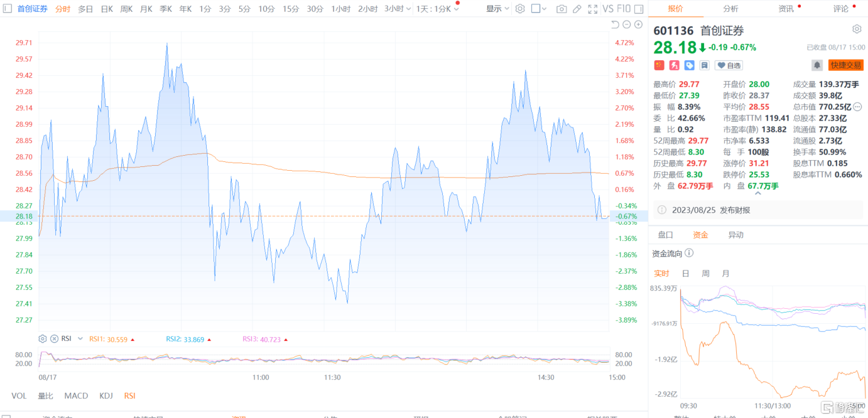868x418 pixels.
Task: Click the layout square icon
Action: tap(536, 9)
